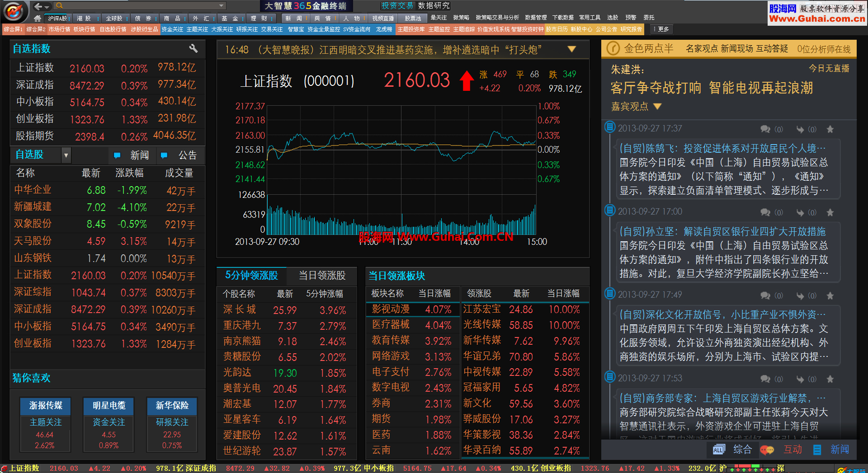Click document icon for the 17:00 post

point(610,210)
